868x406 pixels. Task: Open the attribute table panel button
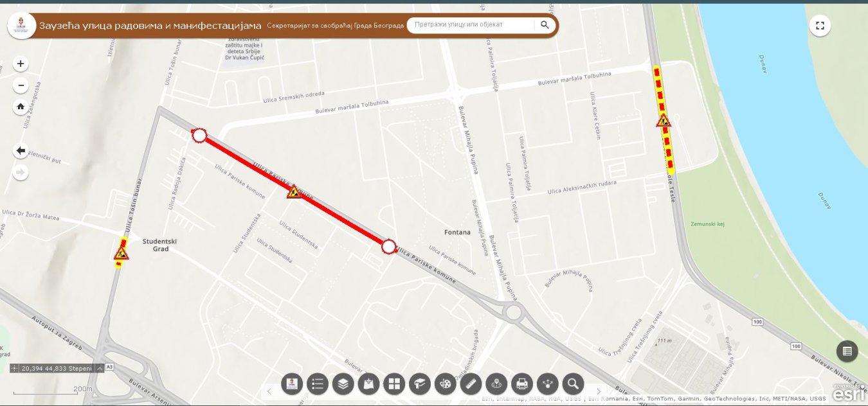click(847, 351)
